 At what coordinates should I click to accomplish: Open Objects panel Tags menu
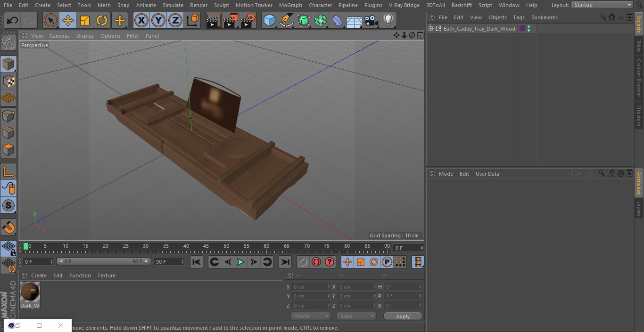(x=519, y=17)
